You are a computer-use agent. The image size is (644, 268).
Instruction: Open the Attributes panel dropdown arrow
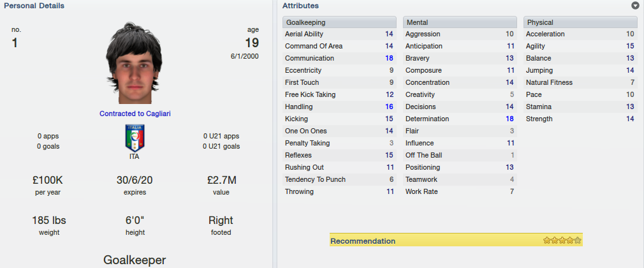(x=635, y=6)
